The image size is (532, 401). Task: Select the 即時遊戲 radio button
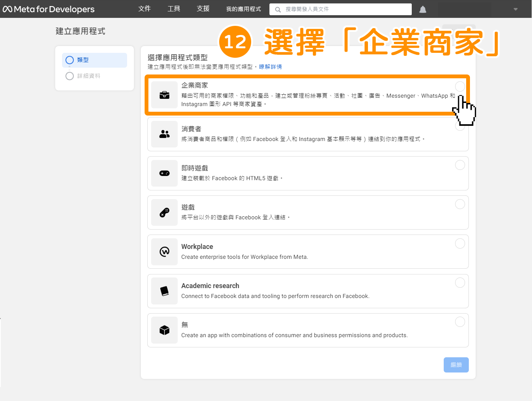tap(460, 165)
